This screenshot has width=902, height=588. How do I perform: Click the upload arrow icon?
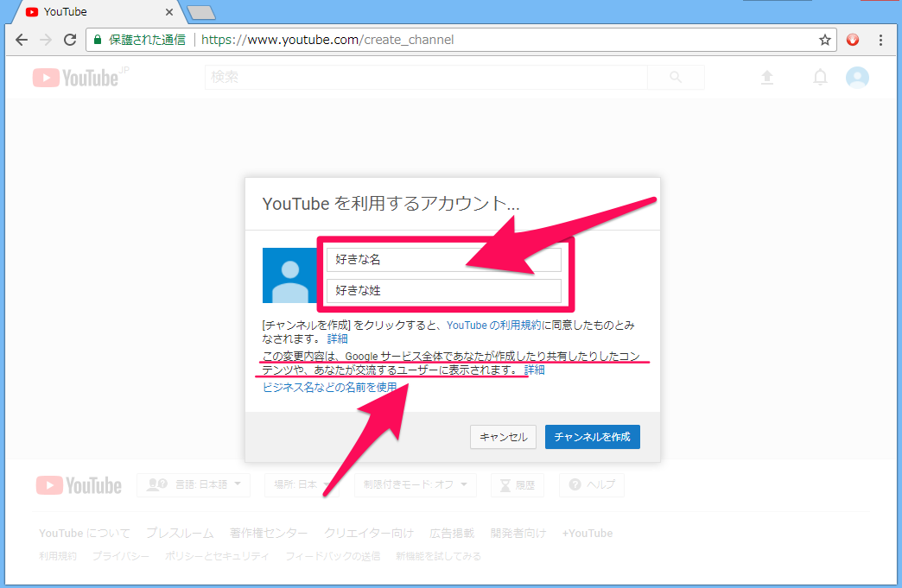click(767, 77)
